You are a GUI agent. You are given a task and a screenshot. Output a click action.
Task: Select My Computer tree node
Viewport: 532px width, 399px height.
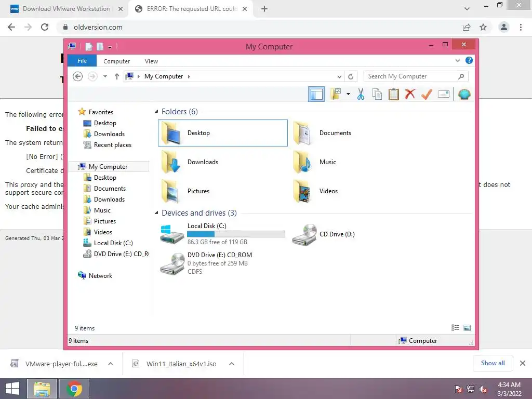point(109,167)
